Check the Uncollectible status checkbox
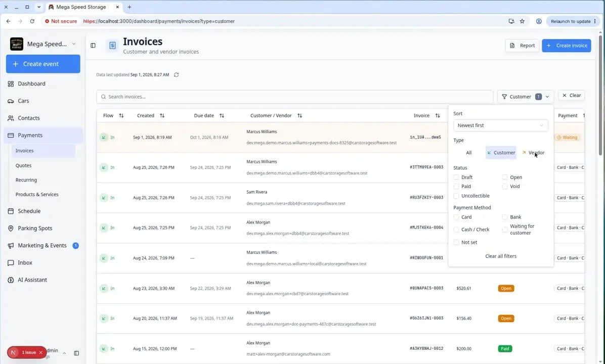The height and width of the screenshot is (364, 605). 456,196
